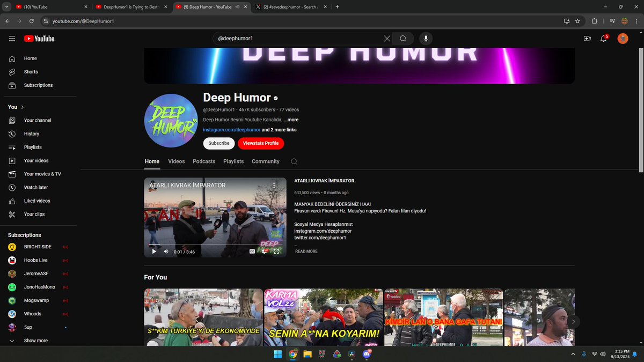Subscribe to Deep Humor channel
644x362 pixels.
pos(219,143)
